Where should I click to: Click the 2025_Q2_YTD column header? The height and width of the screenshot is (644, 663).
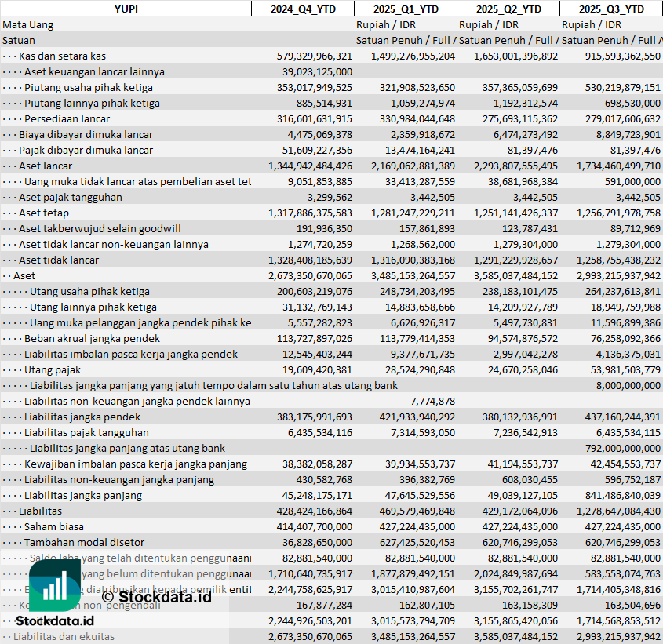click(x=508, y=9)
